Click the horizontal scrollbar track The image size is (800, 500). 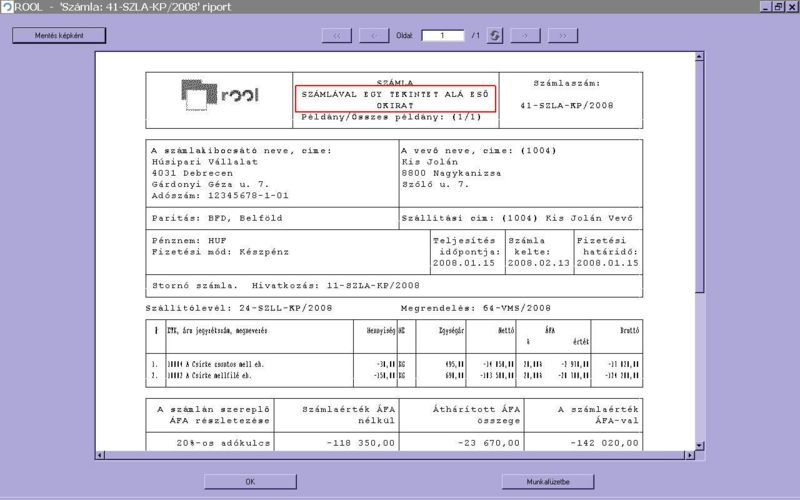(400, 456)
